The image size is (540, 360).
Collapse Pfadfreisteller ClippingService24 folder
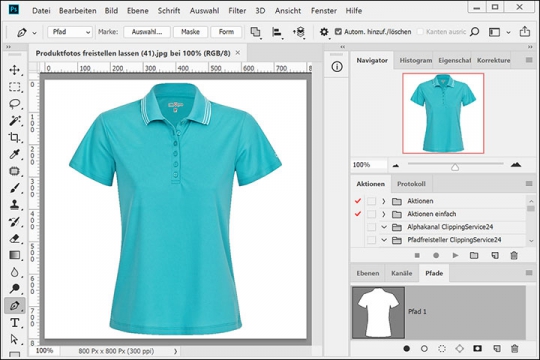[x=384, y=240]
